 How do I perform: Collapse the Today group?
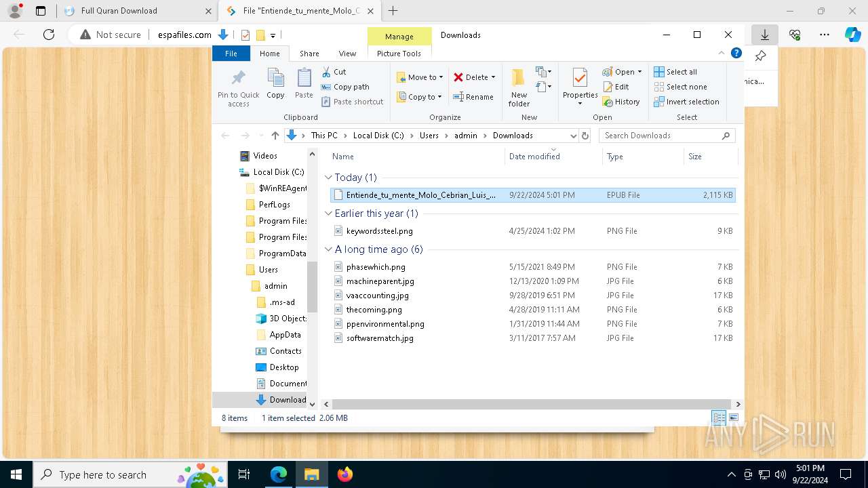[328, 177]
